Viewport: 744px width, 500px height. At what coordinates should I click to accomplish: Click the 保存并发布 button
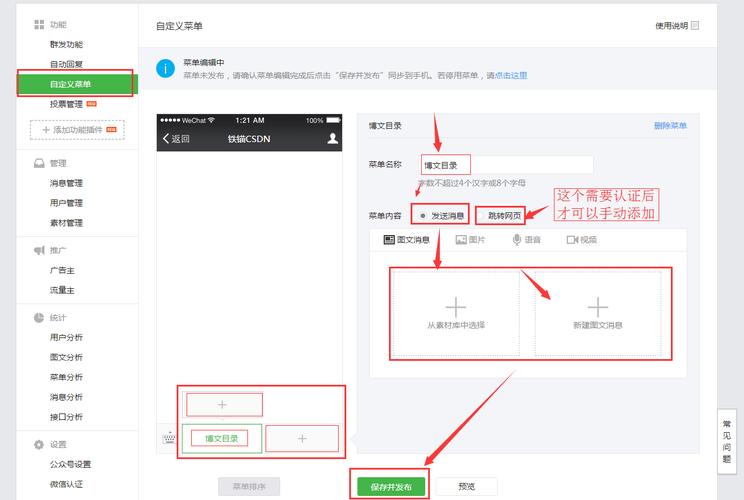tap(391, 487)
